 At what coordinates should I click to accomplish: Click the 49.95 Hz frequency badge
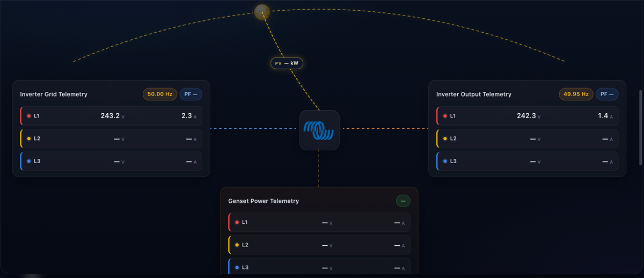click(576, 94)
